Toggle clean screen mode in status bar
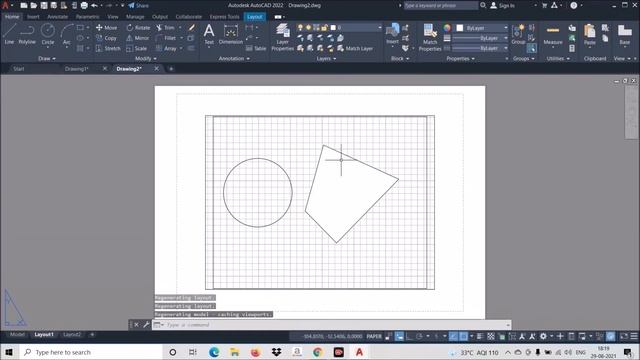This screenshot has height=360, width=640. 624,336
